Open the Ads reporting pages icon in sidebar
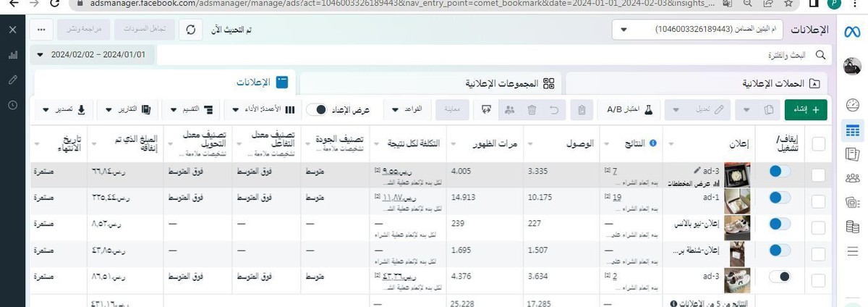Image resolution: width=868 pixels, height=307 pixels. tap(851, 154)
